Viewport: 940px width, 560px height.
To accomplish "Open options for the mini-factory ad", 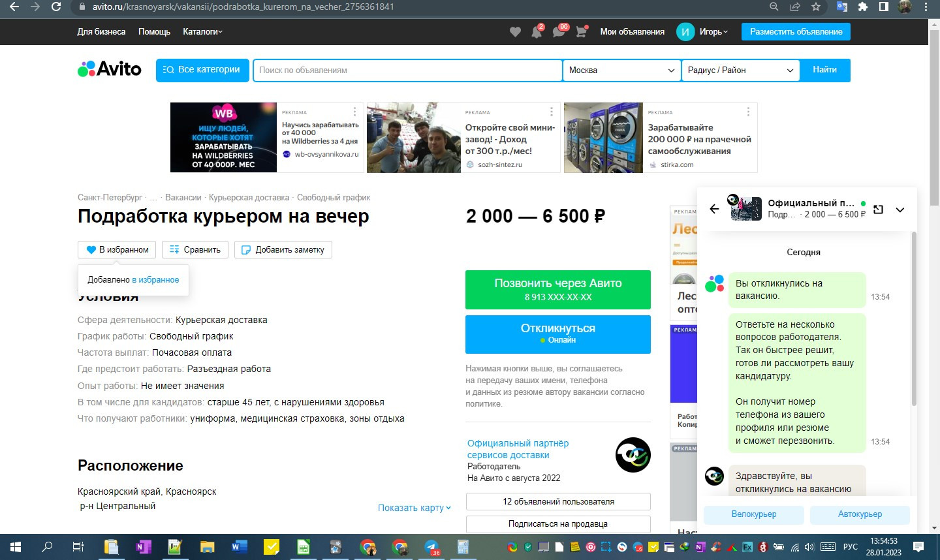I will tap(551, 112).
